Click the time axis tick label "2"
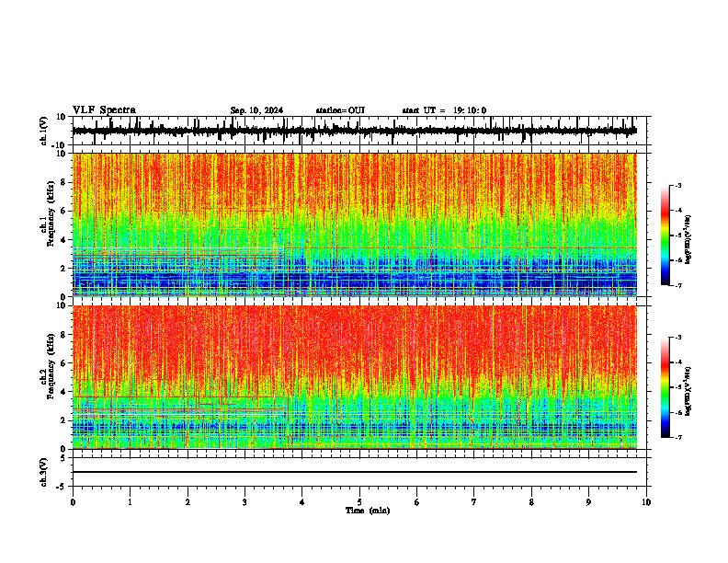 [188, 502]
